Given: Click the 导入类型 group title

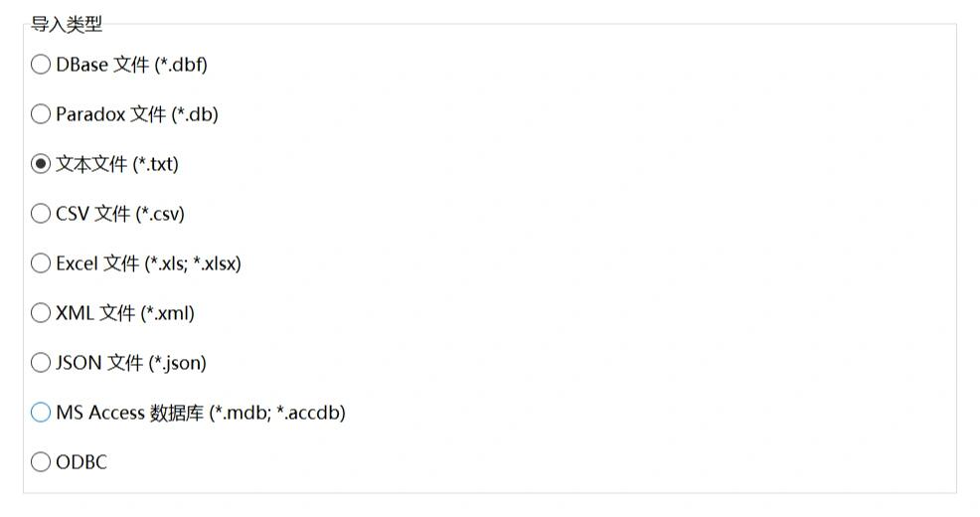Looking at the screenshot, I should 67,25.
